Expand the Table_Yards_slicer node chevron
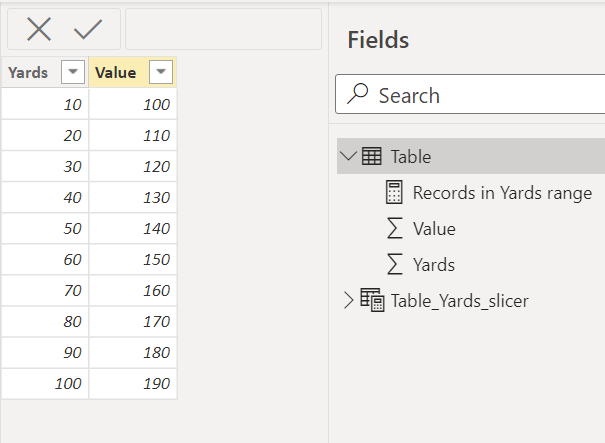 [348, 300]
